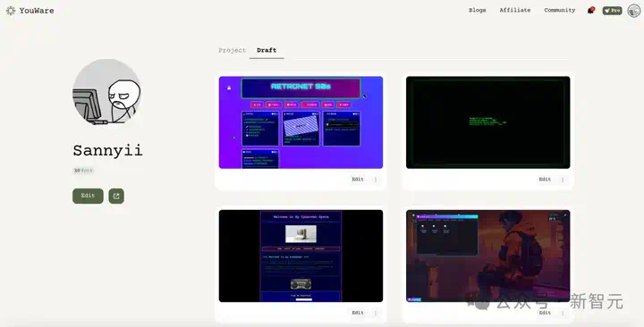Click the green Edit profile button
This screenshot has height=327, width=644.
click(88, 196)
